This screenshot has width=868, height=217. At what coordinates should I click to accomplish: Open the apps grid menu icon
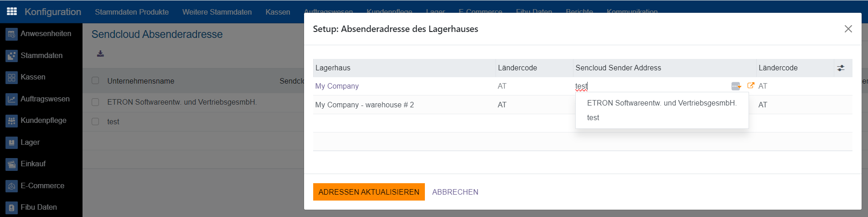click(12, 11)
